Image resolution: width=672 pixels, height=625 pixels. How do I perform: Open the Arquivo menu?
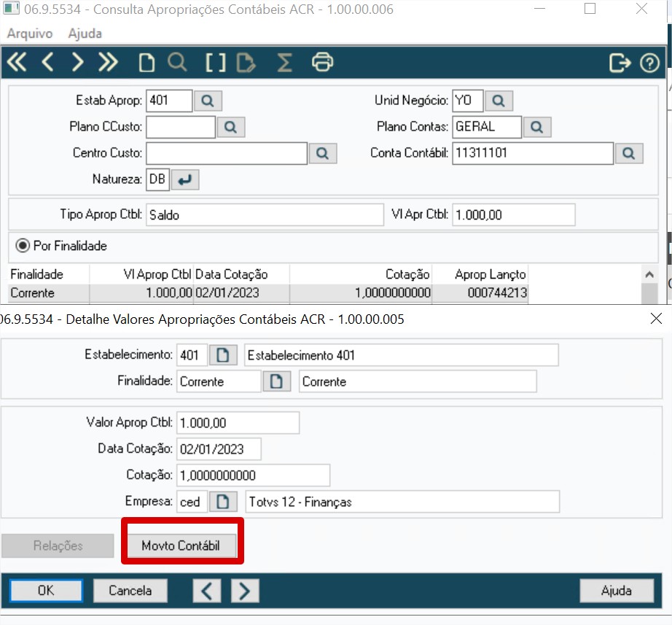click(30, 34)
